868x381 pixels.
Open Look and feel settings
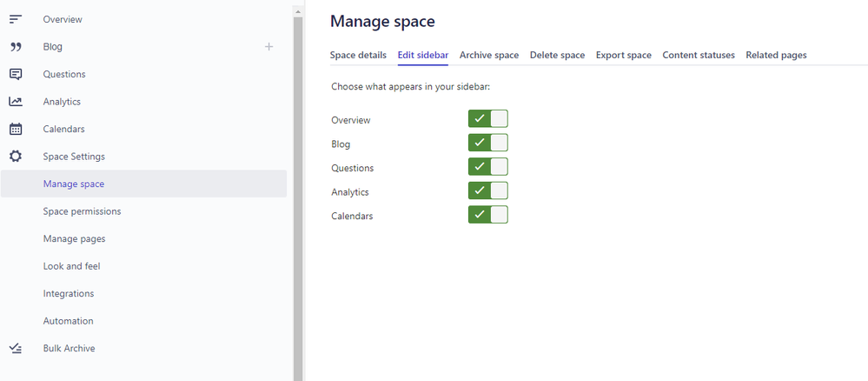[x=71, y=266]
